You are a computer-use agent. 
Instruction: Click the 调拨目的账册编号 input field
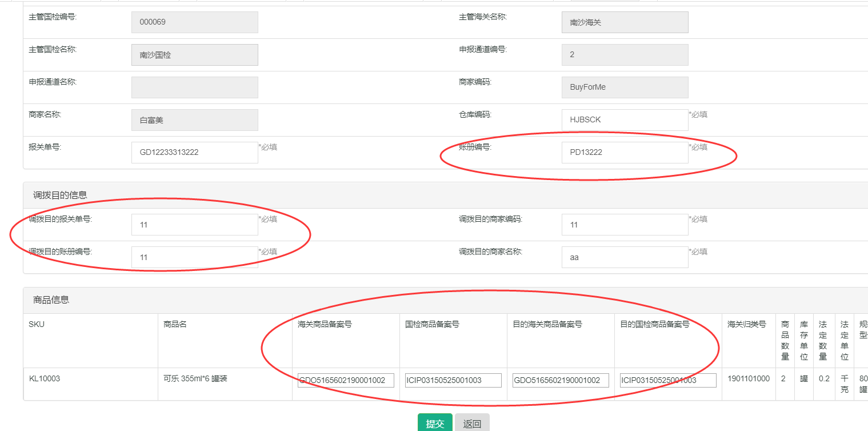194,257
